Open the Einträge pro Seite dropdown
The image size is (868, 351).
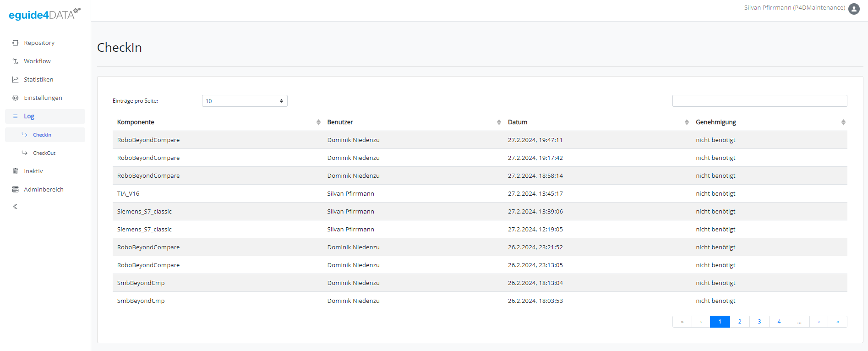click(x=245, y=101)
